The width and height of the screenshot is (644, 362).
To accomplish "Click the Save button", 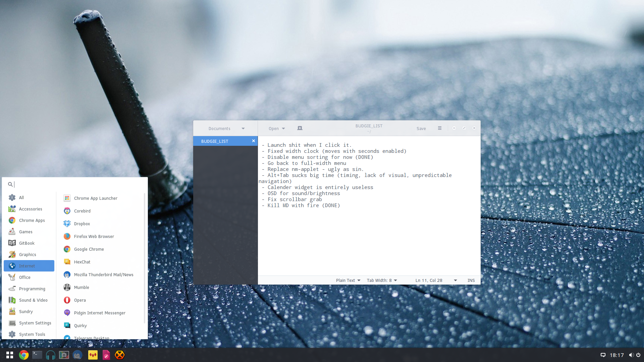I will [421, 128].
